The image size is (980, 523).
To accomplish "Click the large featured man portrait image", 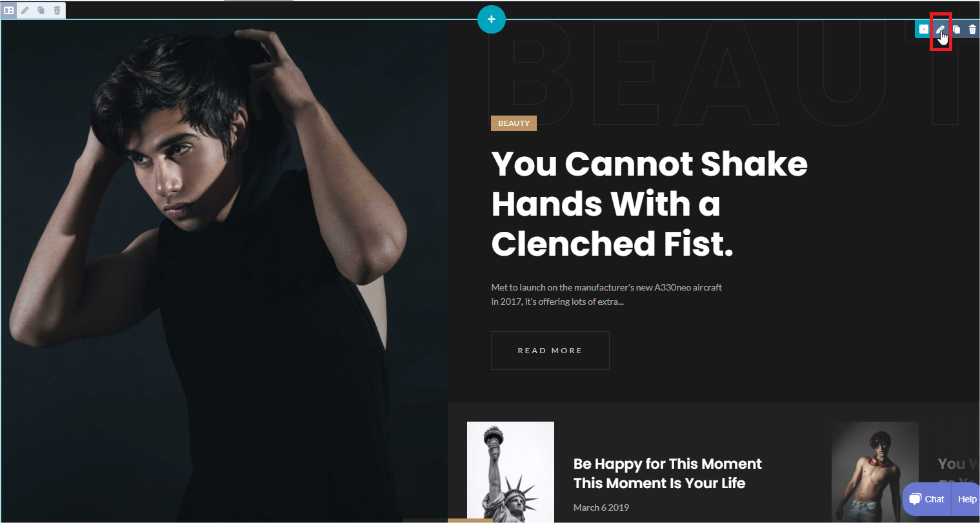I will [225, 271].
